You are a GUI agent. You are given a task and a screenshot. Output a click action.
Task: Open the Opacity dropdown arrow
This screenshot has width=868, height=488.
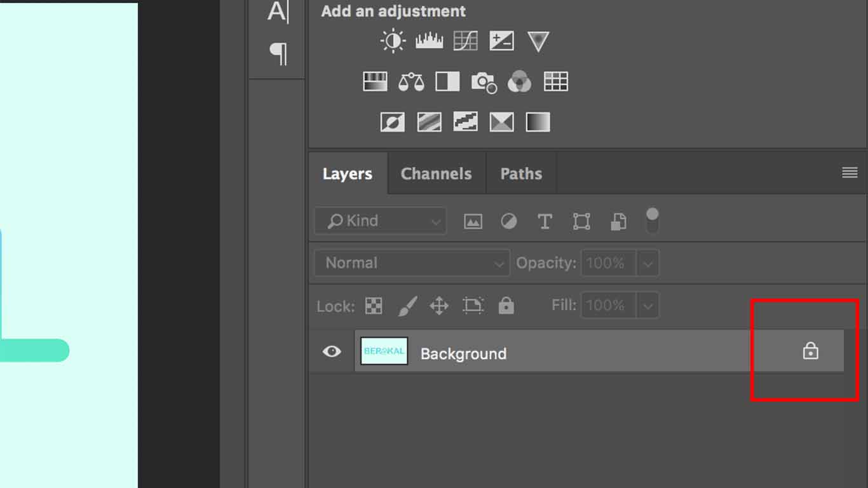click(648, 262)
